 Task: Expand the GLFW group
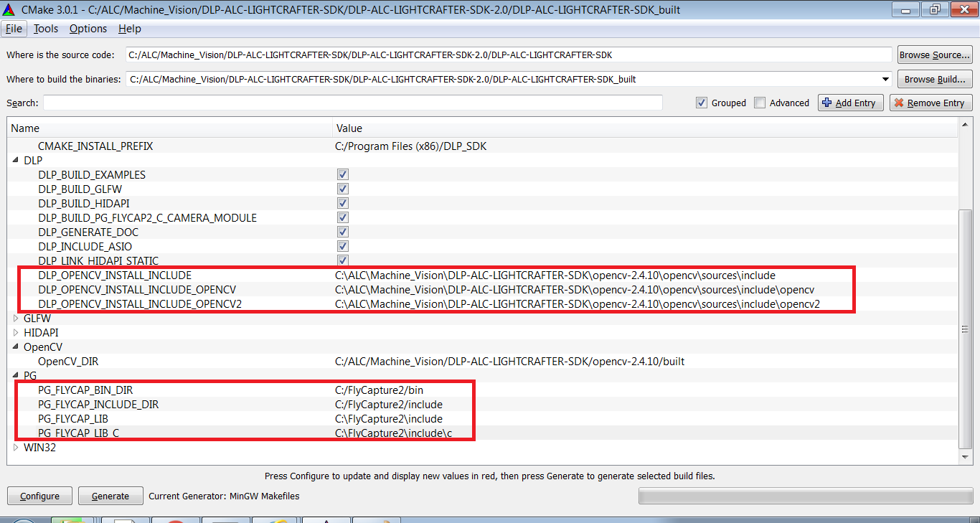tap(16, 318)
